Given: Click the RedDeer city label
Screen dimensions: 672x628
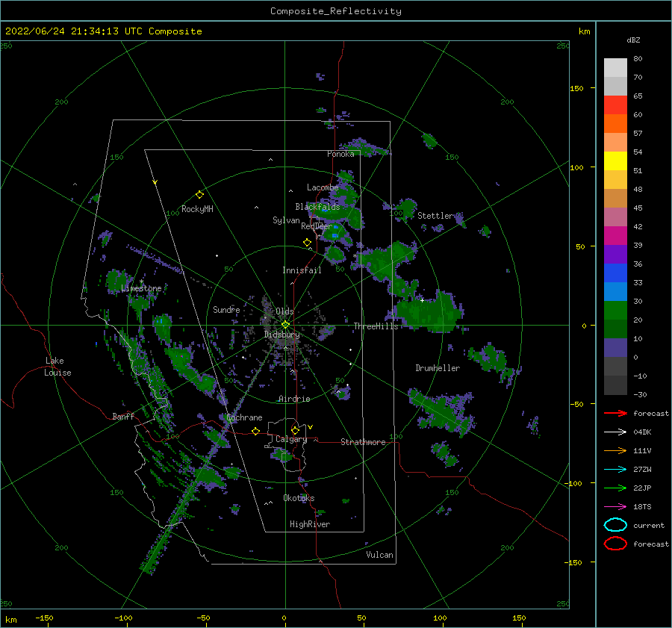Looking at the screenshot, I should [317, 226].
